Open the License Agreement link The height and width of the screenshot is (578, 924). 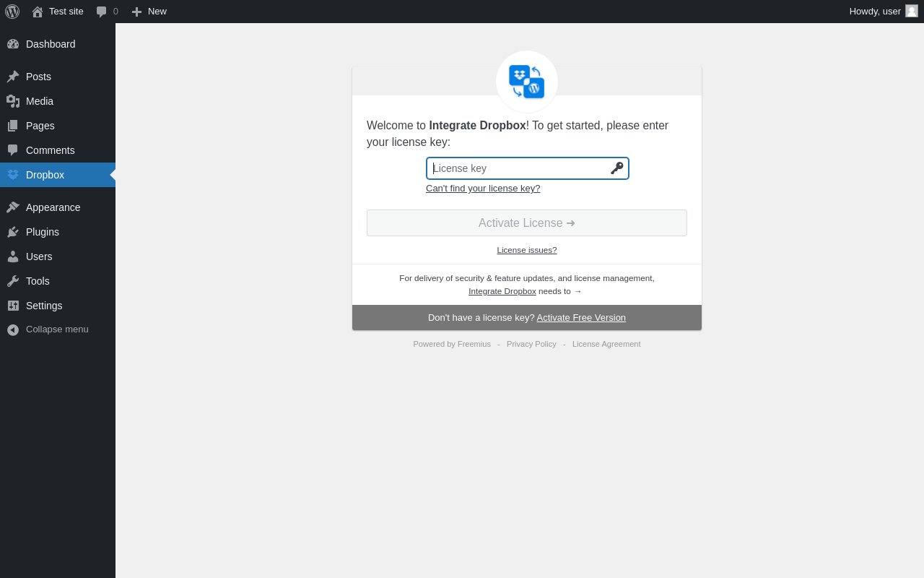pyautogui.click(x=606, y=344)
